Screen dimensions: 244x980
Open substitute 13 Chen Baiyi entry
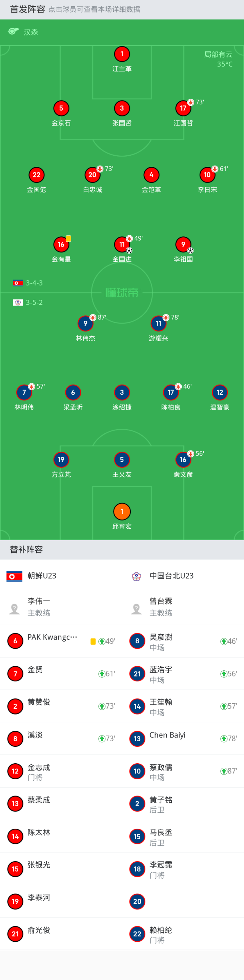[x=183, y=739]
